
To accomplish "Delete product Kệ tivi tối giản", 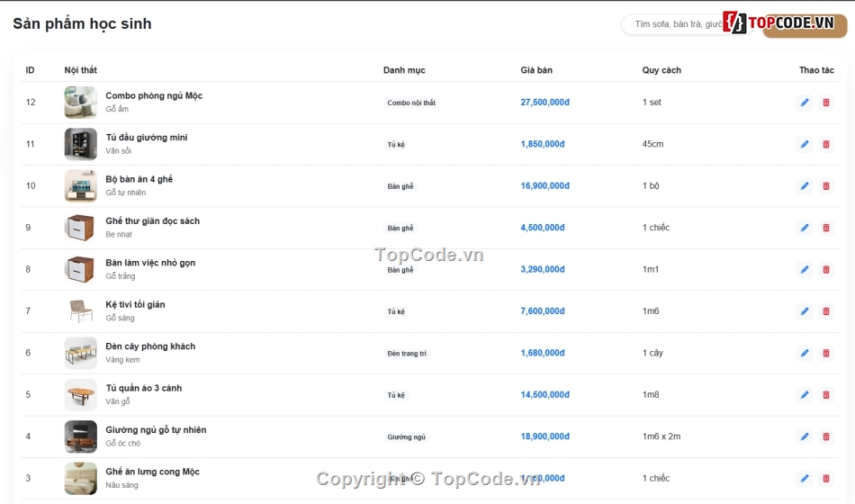I will (x=826, y=311).
